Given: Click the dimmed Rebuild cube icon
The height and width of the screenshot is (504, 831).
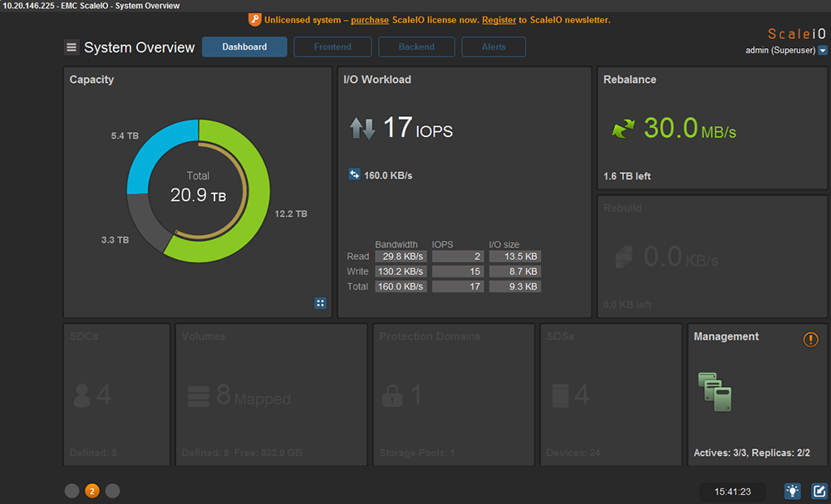Looking at the screenshot, I should (624, 257).
